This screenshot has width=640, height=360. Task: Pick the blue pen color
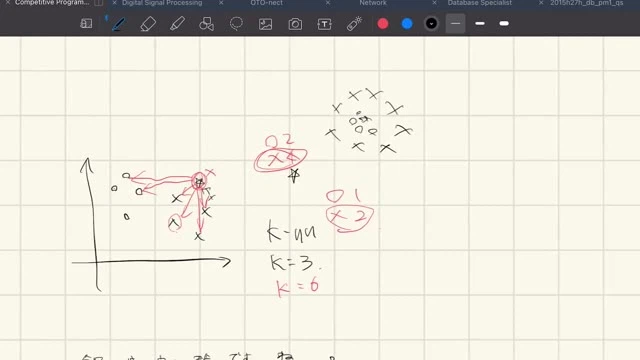click(x=407, y=24)
